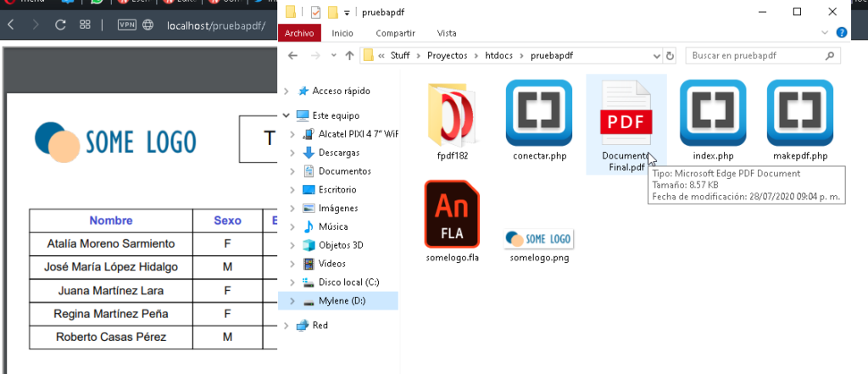Open the fpdf182 folder icon
Image resolution: width=868 pixels, height=374 pixels.
coord(453,114)
